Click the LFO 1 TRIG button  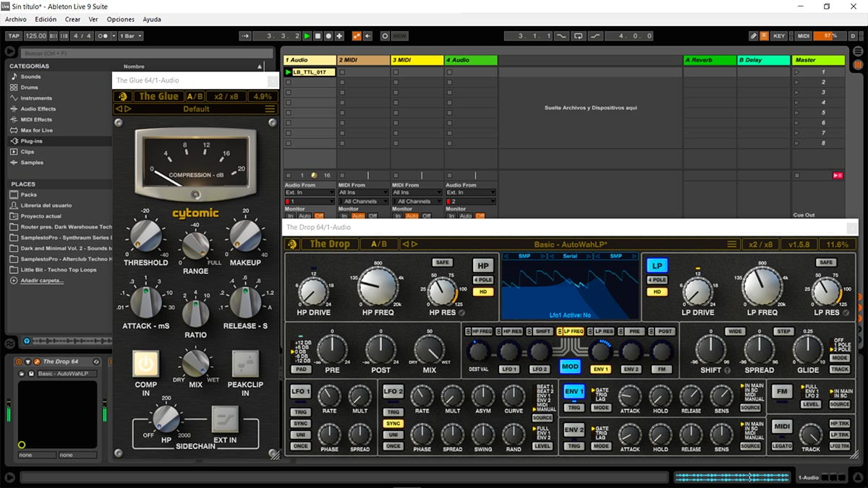tap(300, 412)
